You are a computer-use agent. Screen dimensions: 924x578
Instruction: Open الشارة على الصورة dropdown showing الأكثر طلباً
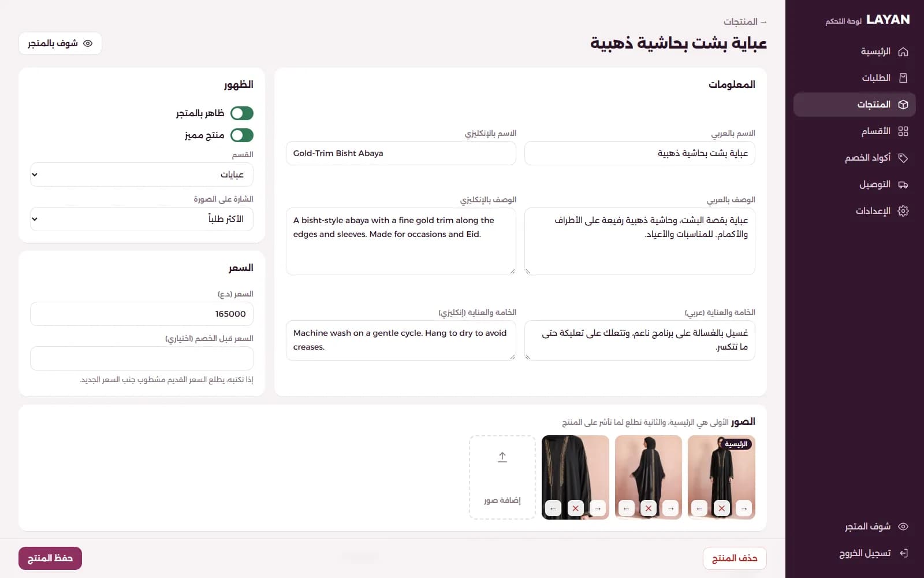tap(141, 219)
